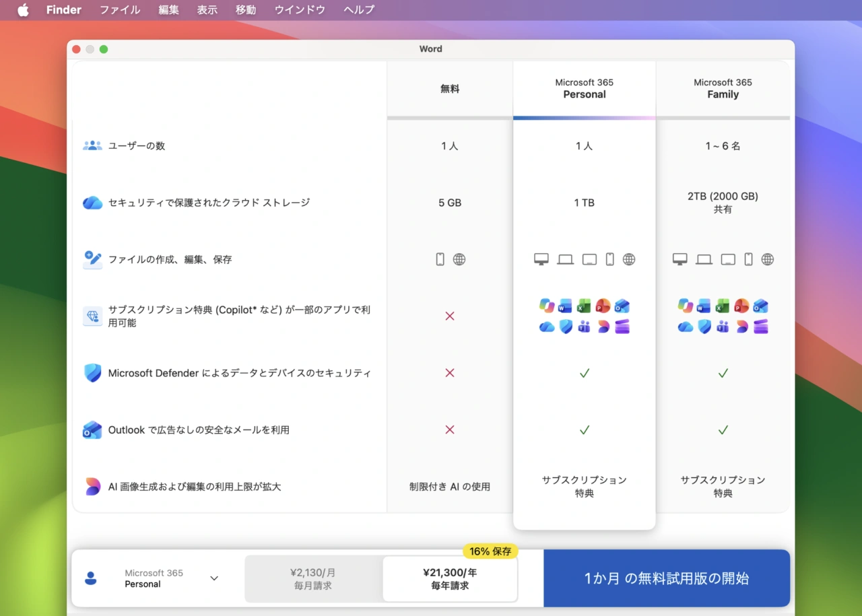Viewport: 862px width, 616px height.
Task: Click the Copilot icon in the Personal column
Action: (x=547, y=306)
